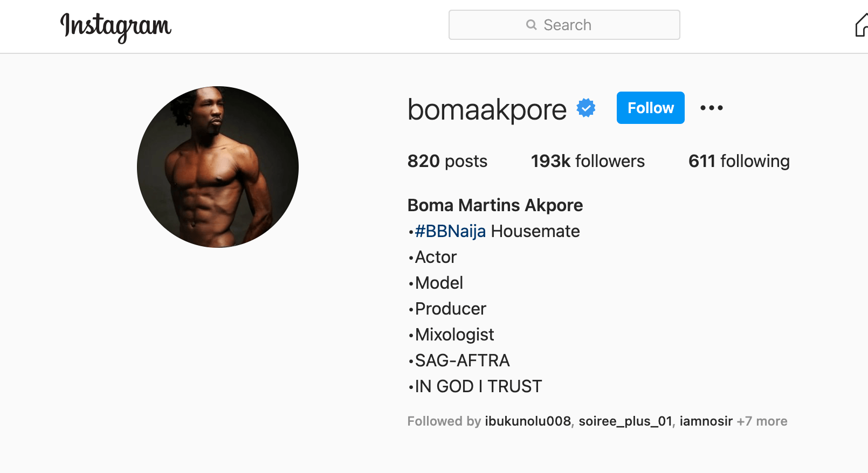The height and width of the screenshot is (473, 868).
Task: Click the magnifier icon in the search bar
Action: pos(532,25)
